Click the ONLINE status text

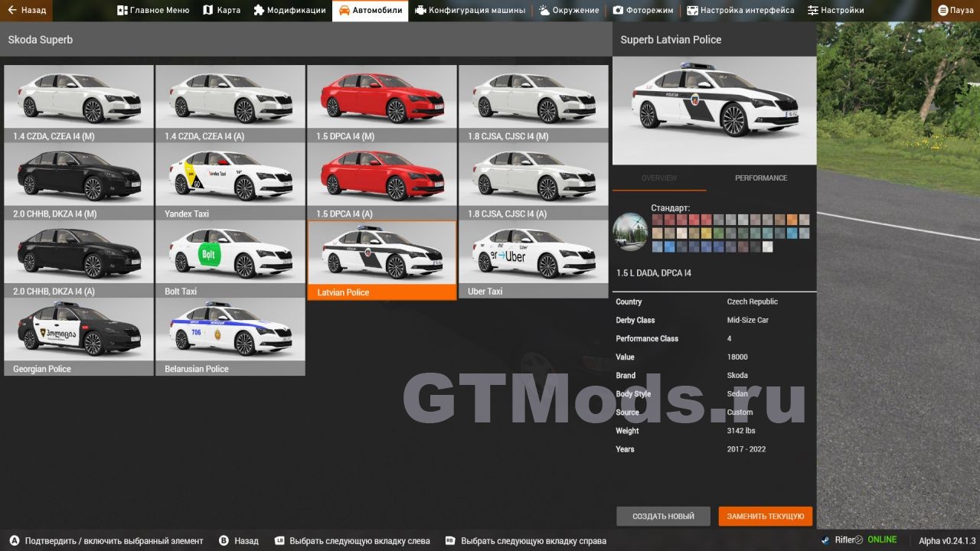(x=882, y=540)
